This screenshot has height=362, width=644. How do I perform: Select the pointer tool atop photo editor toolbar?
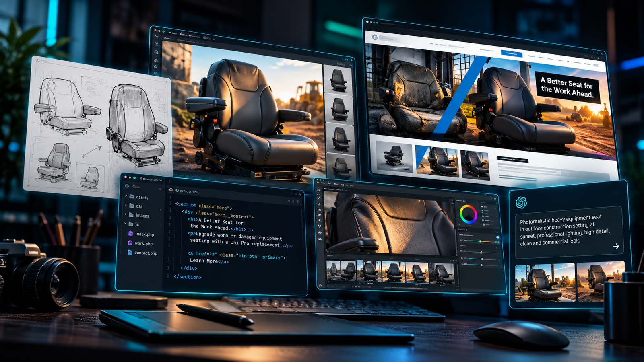(x=318, y=190)
